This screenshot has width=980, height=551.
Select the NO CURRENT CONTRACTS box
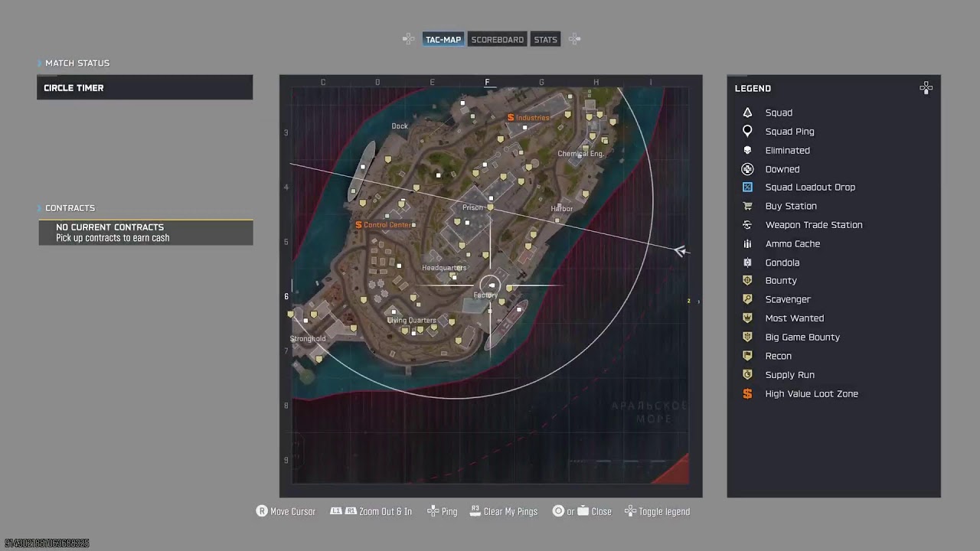pos(145,233)
